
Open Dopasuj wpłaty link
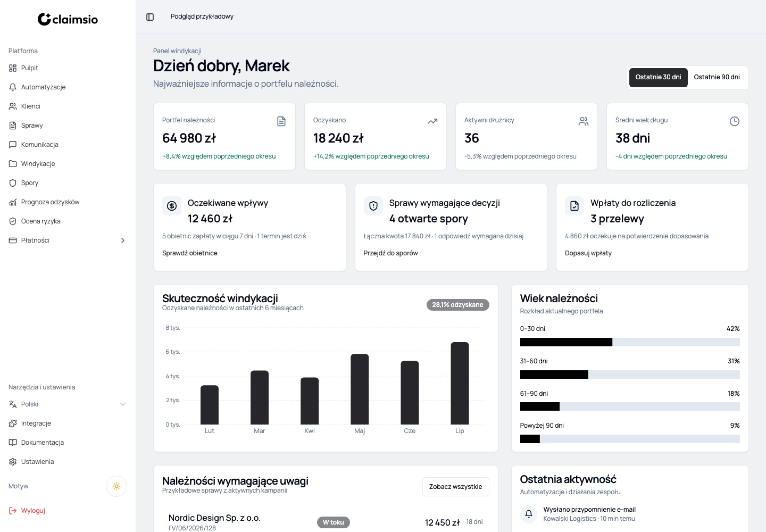click(588, 253)
